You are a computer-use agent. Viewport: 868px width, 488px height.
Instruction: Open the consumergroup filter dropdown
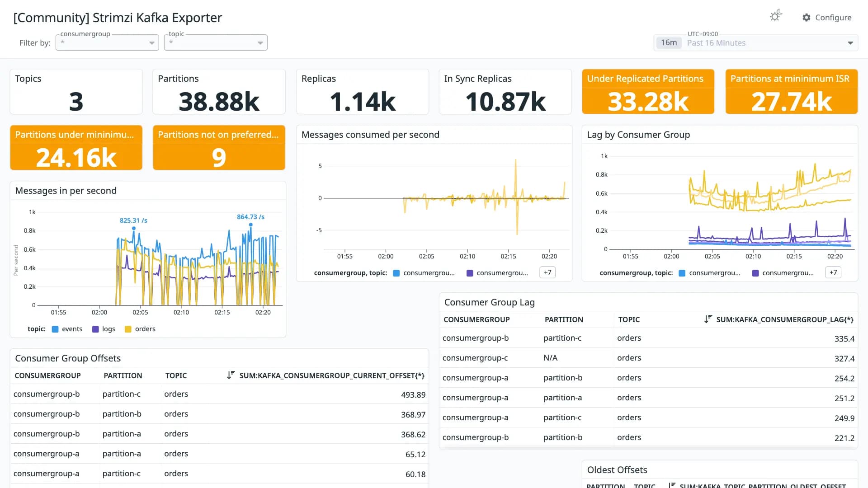tap(107, 42)
